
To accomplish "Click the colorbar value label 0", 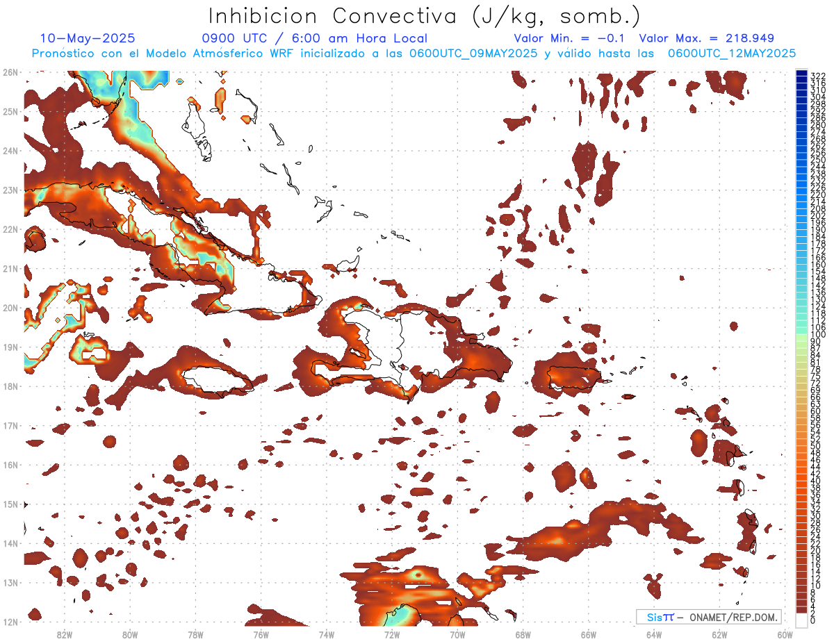I will point(813,620).
